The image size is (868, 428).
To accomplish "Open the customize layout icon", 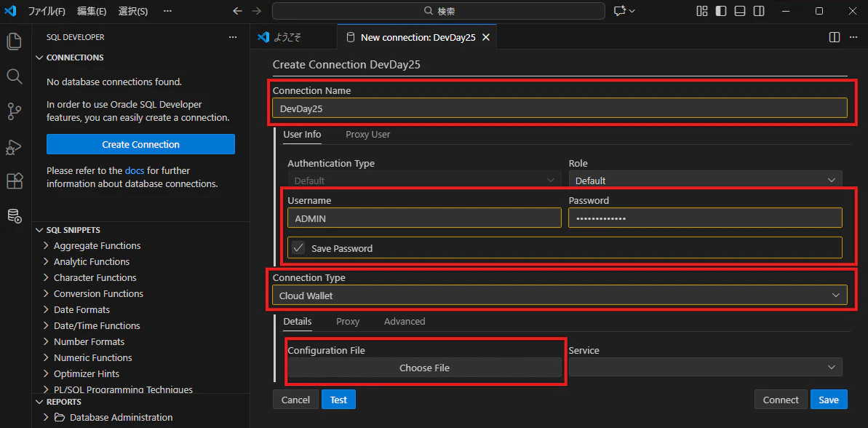I will point(702,11).
